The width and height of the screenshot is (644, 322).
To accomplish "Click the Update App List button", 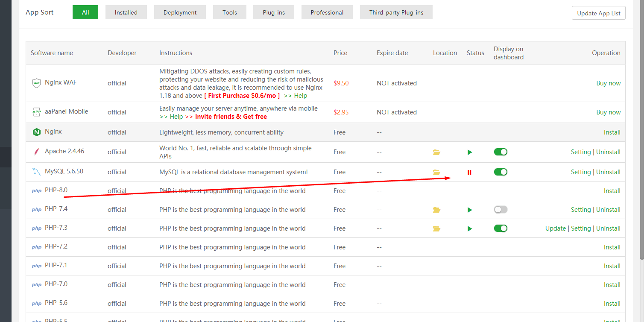I will (x=599, y=13).
